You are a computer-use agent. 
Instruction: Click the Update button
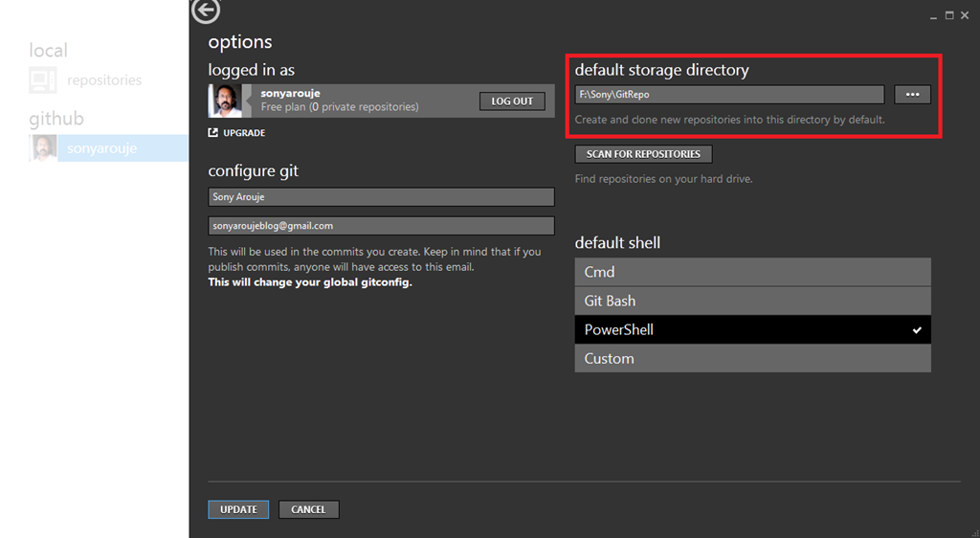(238, 509)
